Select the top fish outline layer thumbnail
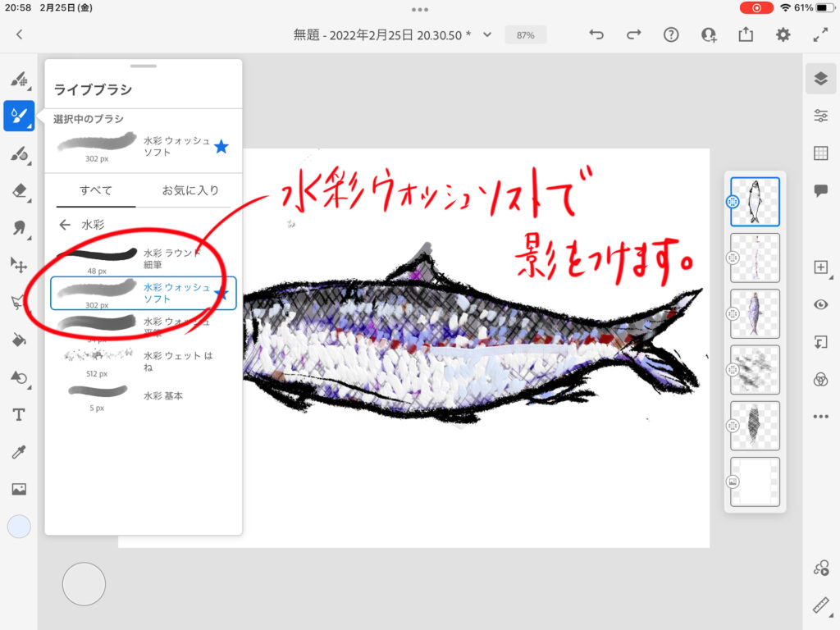The image size is (840, 630). (x=755, y=202)
